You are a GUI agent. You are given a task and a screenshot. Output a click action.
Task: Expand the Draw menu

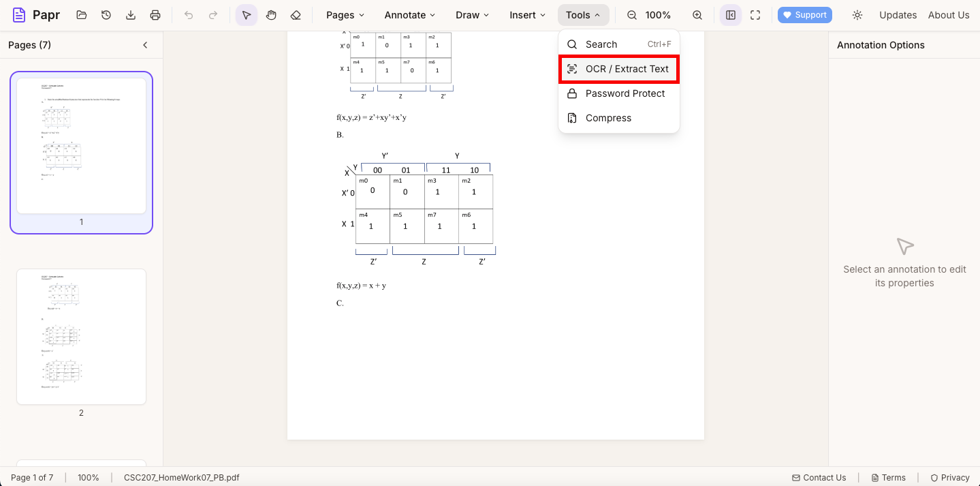pyautogui.click(x=471, y=14)
